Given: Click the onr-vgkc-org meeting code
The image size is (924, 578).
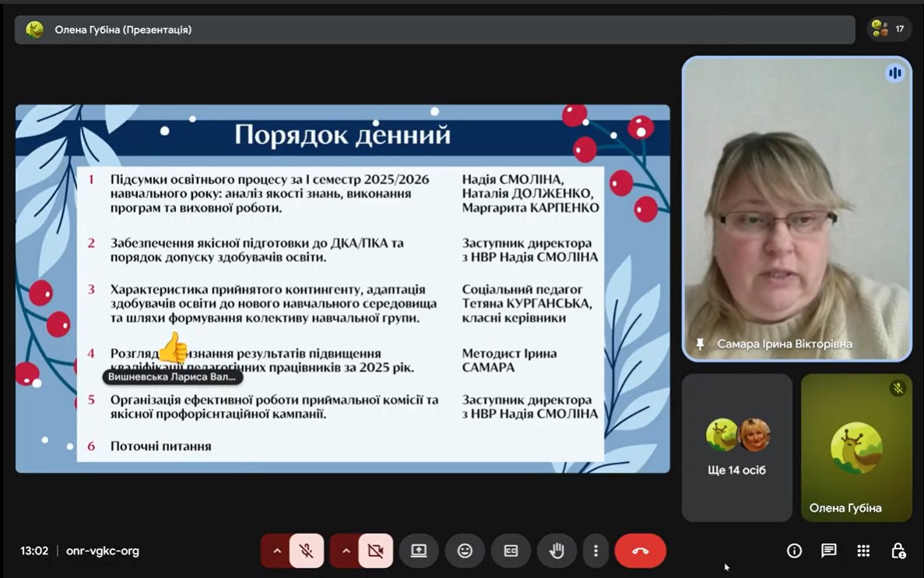Looking at the screenshot, I should [103, 551].
